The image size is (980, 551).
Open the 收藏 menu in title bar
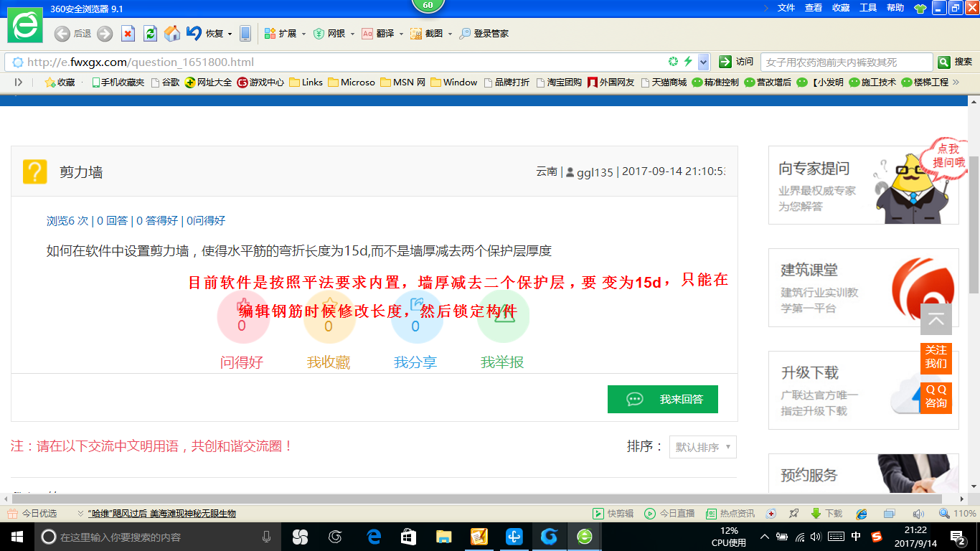pos(841,7)
